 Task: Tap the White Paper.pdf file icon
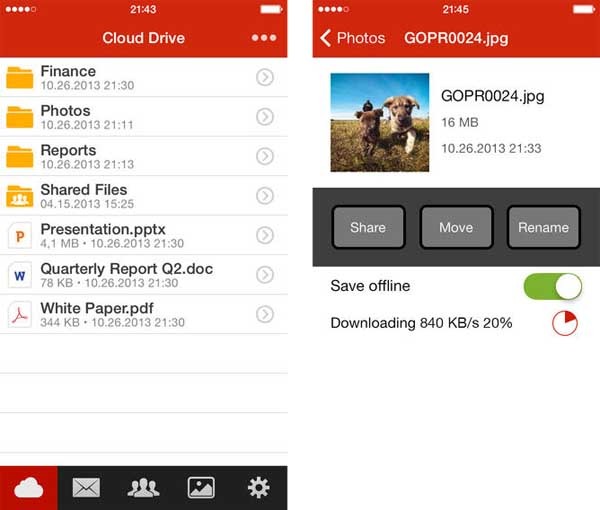(x=19, y=314)
